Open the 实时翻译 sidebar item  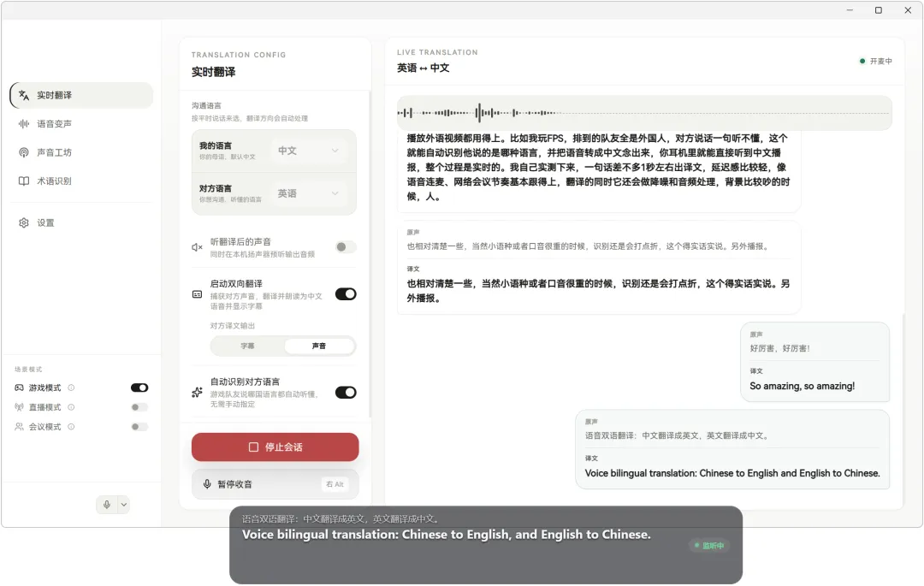tap(81, 96)
